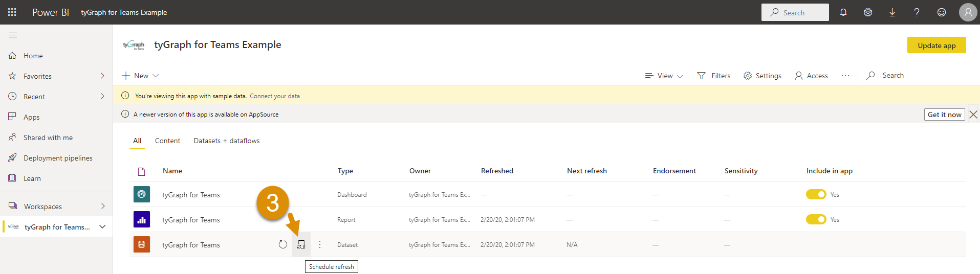
Task: Open the tyGraph for Teams report
Action: [191, 220]
